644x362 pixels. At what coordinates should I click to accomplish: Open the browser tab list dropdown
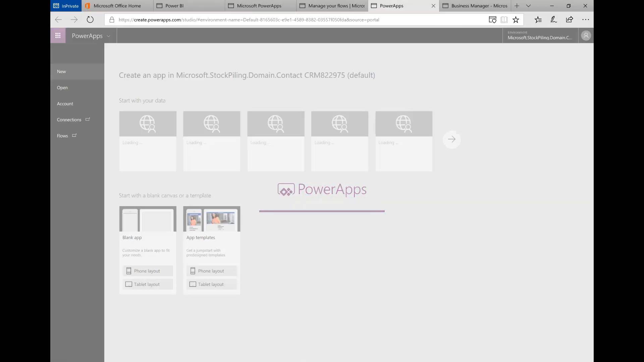[x=528, y=6]
